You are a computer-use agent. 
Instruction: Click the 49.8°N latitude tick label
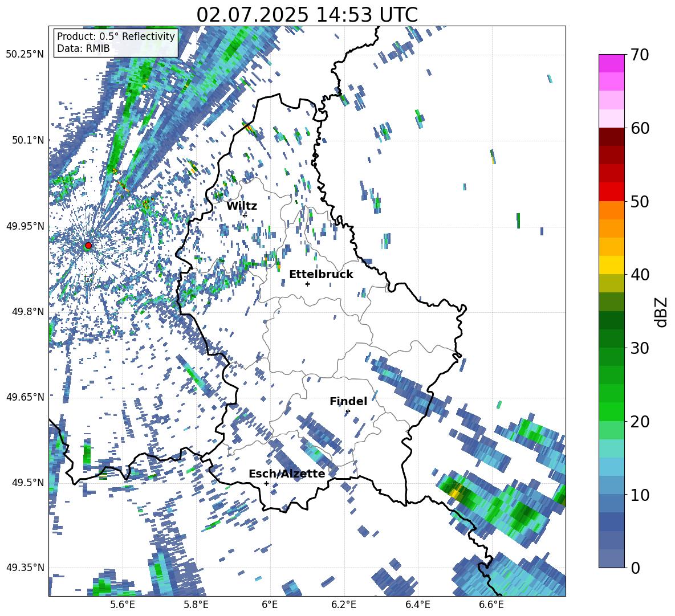27,311
